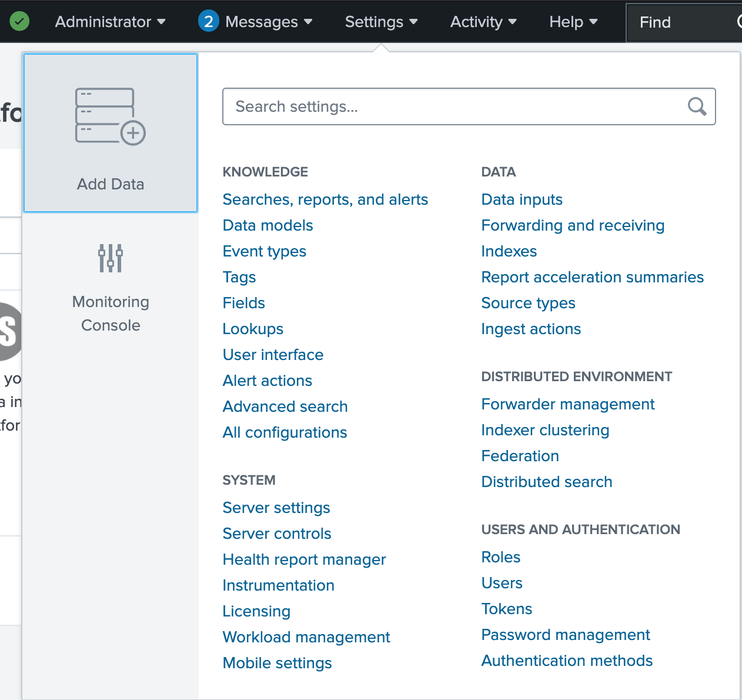Click the green health status checkmark icon

point(19,22)
